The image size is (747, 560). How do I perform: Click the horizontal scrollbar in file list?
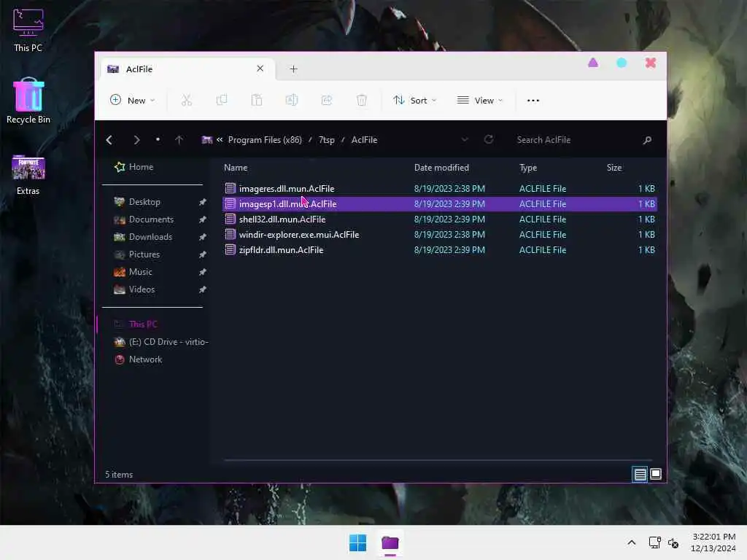(438, 461)
